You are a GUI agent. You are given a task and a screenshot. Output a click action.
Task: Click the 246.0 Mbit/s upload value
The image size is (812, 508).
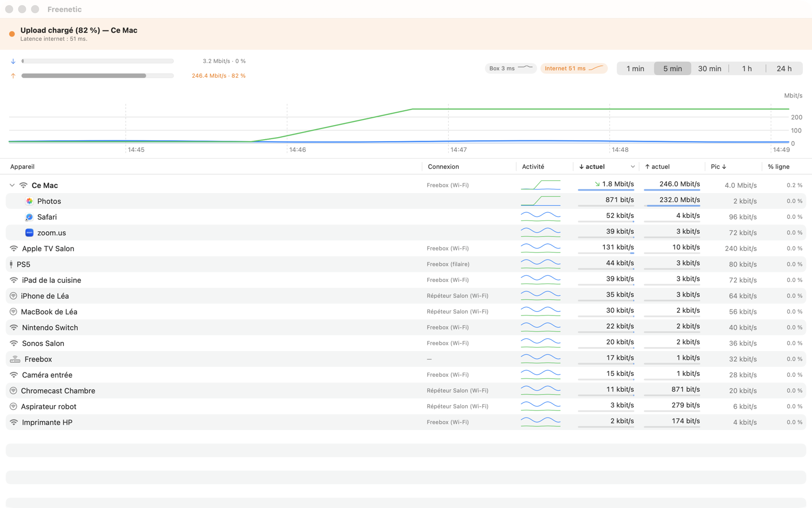680,184
